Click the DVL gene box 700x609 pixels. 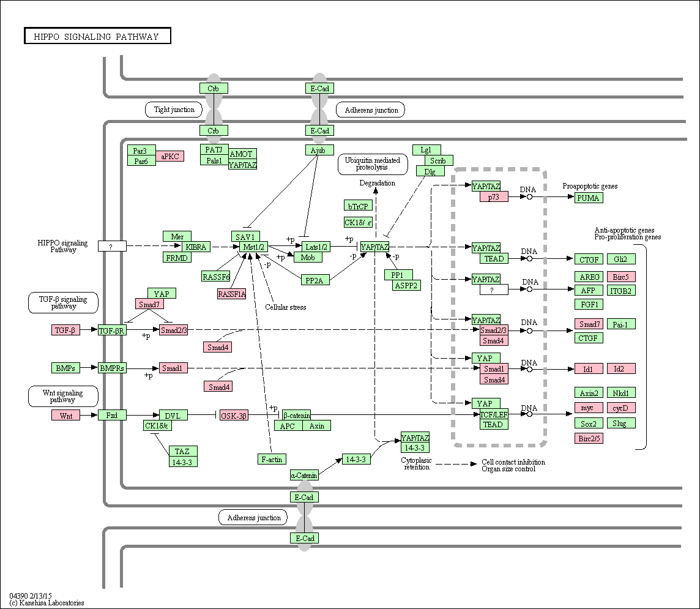pos(173,415)
